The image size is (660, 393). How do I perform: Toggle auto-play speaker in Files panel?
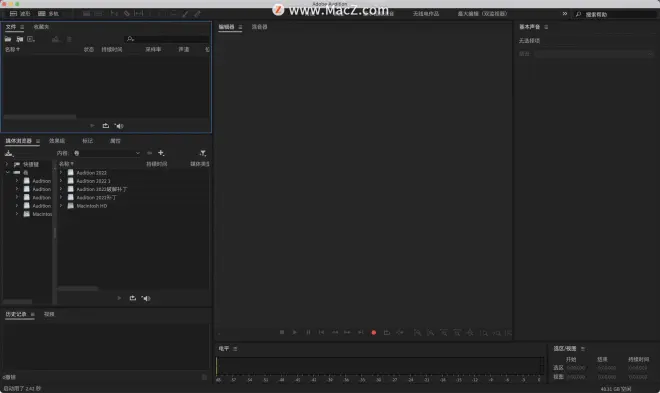tap(119, 126)
